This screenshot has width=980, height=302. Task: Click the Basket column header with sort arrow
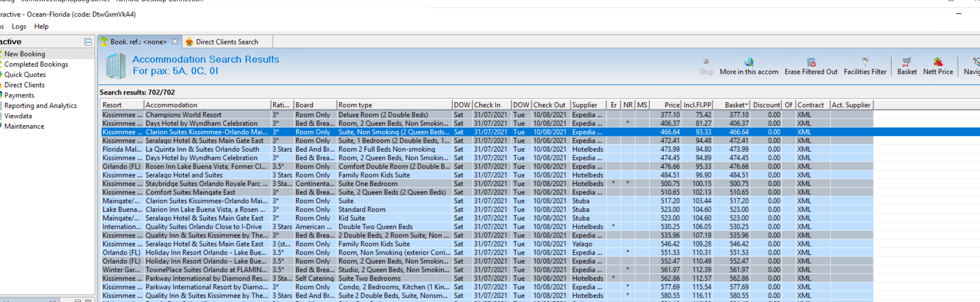tap(732, 105)
